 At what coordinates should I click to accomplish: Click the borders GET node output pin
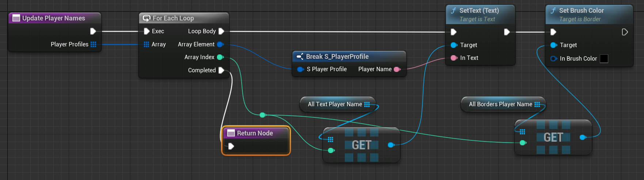tap(583, 137)
